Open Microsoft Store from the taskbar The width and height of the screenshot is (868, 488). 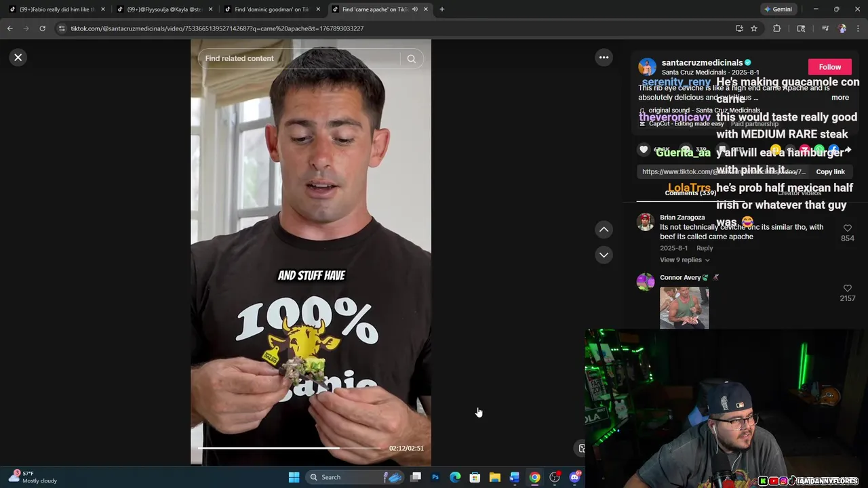pyautogui.click(x=475, y=477)
